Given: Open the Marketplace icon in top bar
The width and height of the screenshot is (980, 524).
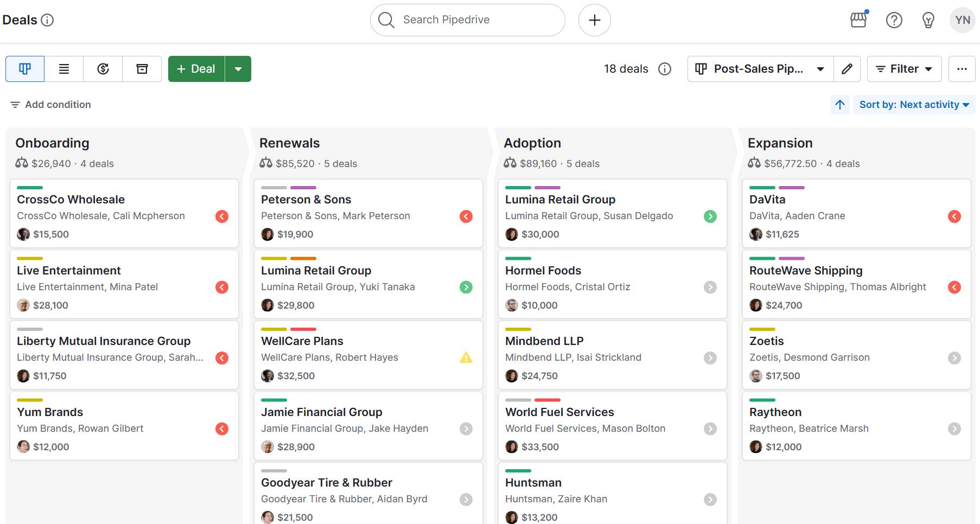Looking at the screenshot, I should tap(858, 20).
